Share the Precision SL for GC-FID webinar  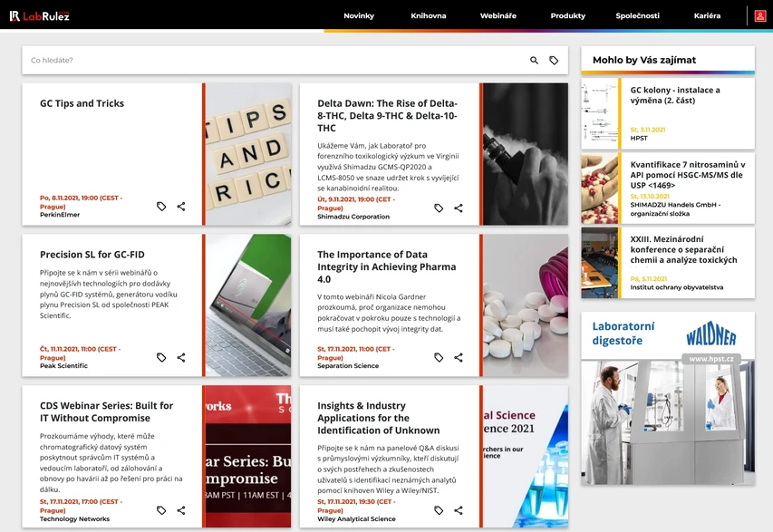click(x=181, y=357)
